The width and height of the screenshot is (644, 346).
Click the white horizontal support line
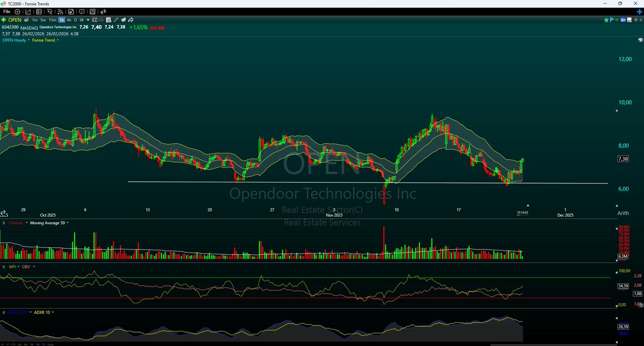coord(368,183)
